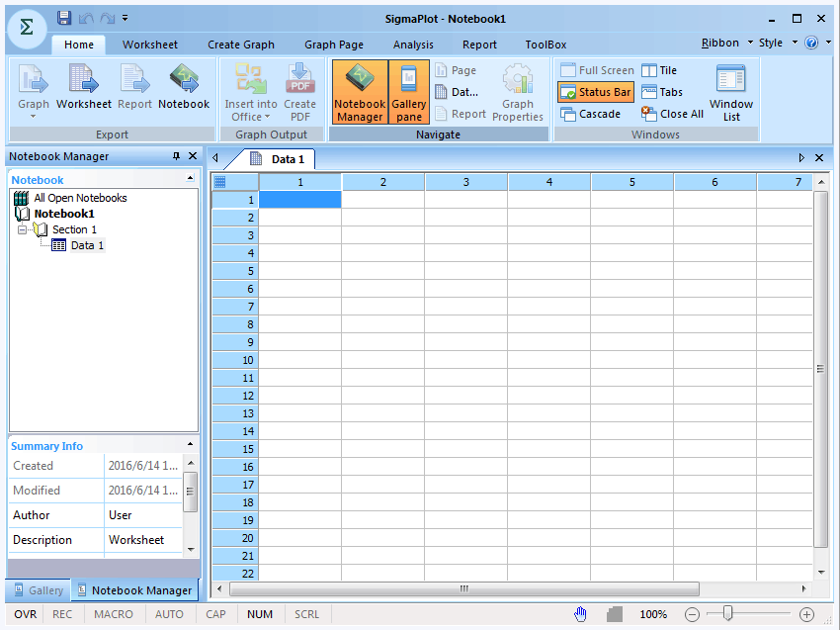Open the Analysis ribbon tab

413,45
